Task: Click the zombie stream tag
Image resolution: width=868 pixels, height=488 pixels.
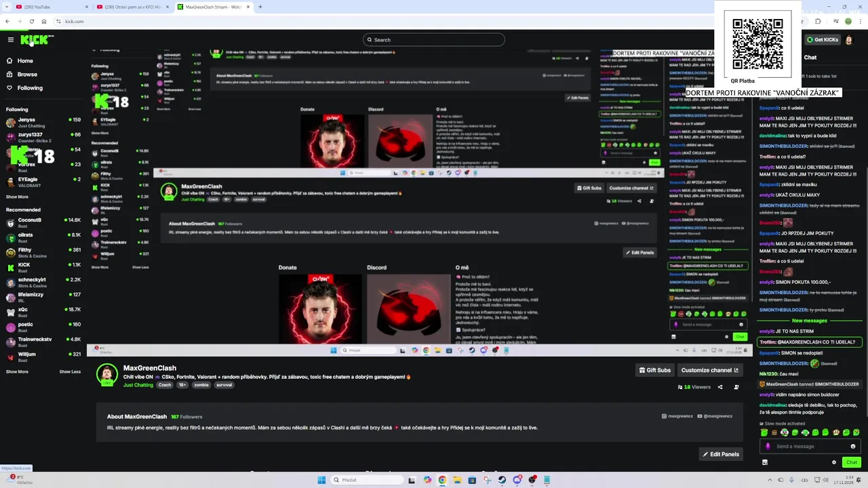Action: click(x=201, y=385)
